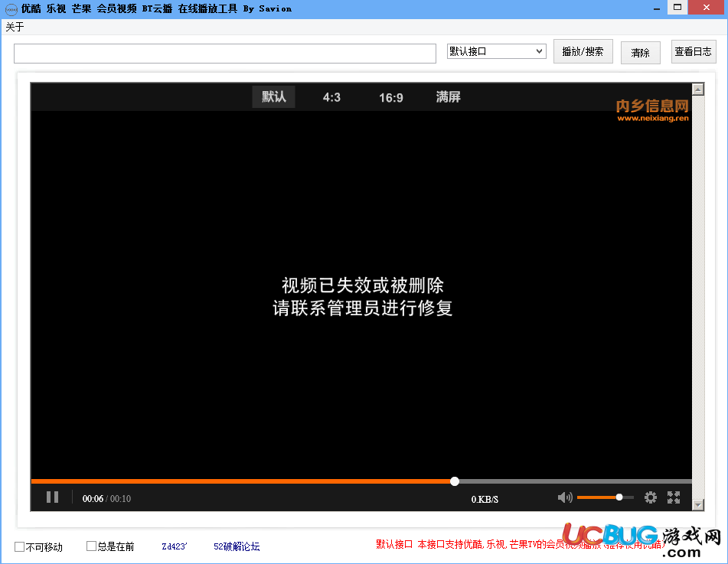728x564 pixels.
Task: Enable the 总是在前 checkbox
Action: click(91, 546)
